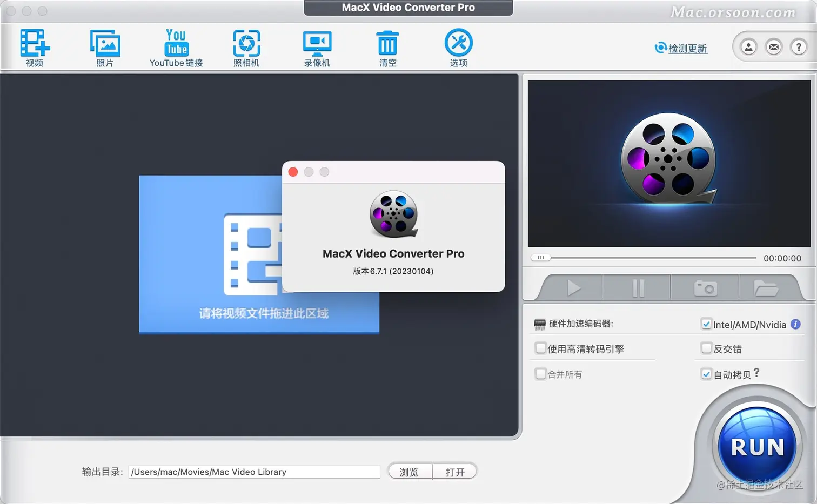This screenshot has width=817, height=504.
Task: Click the film reel logo in About dialog
Action: click(393, 214)
